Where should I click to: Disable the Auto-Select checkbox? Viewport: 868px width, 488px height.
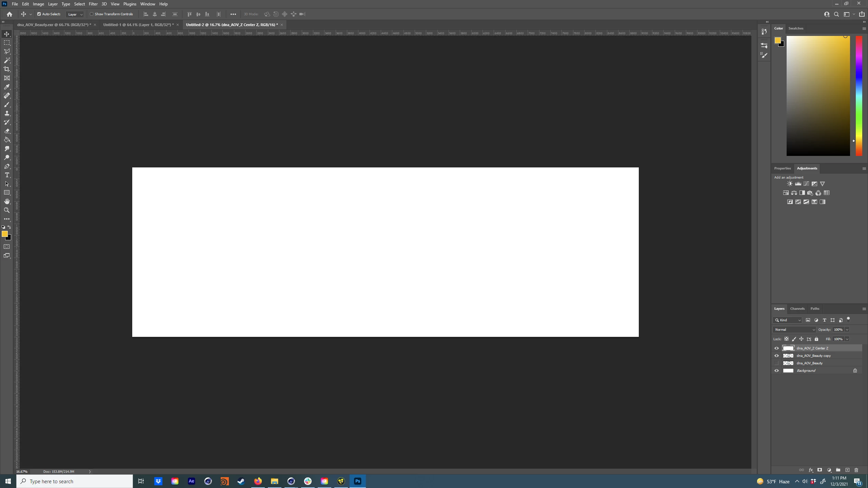click(x=39, y=14)
